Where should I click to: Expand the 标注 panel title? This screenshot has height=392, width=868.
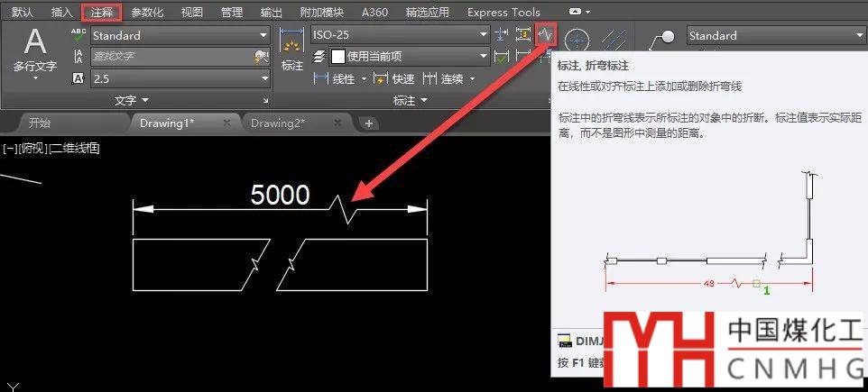tap(411, 101)
